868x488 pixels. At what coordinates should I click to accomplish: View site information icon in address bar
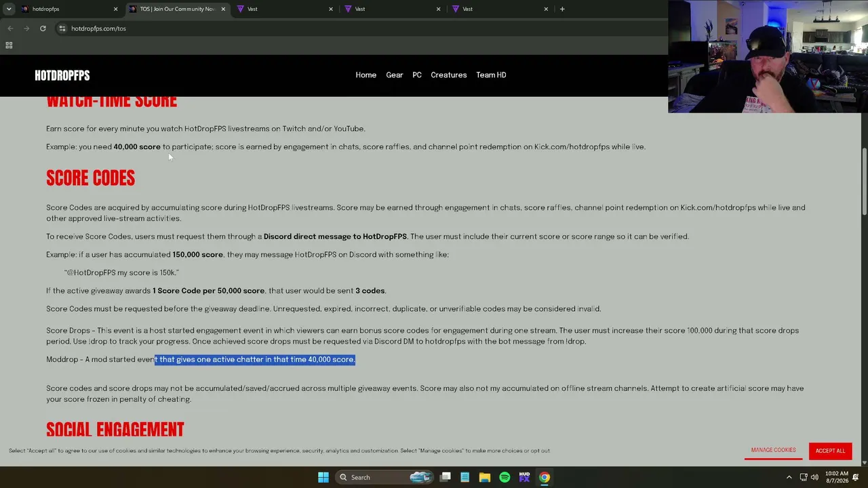click(62, 28)
